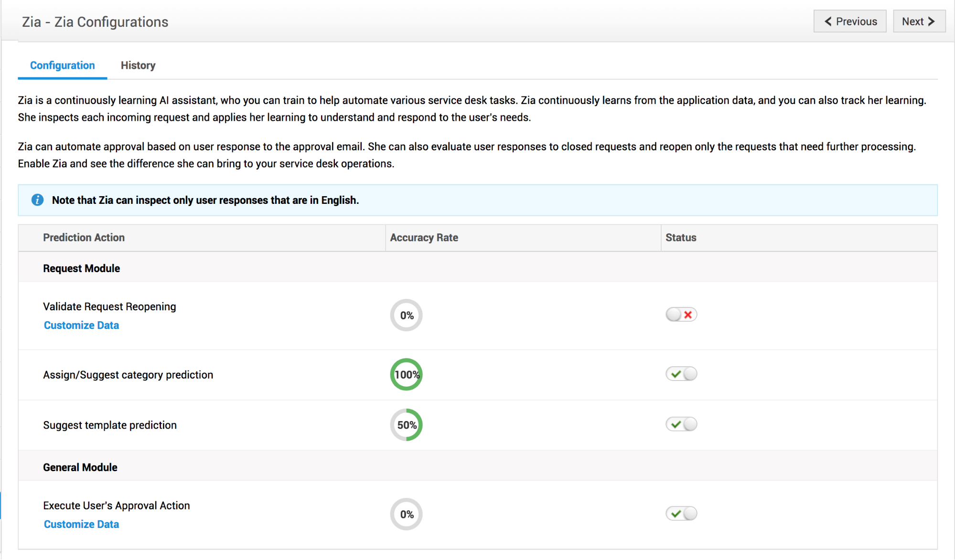Viewport: 955px width, 560px height.
Task: Click the 0% accuracy circle for Validate Request Reopening
Action: pos(407,315)
